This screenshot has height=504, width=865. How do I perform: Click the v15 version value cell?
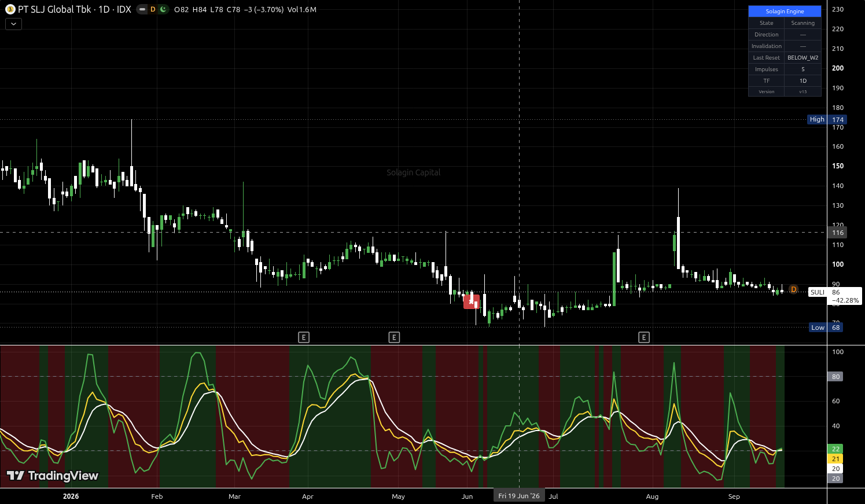coord(803,91)
